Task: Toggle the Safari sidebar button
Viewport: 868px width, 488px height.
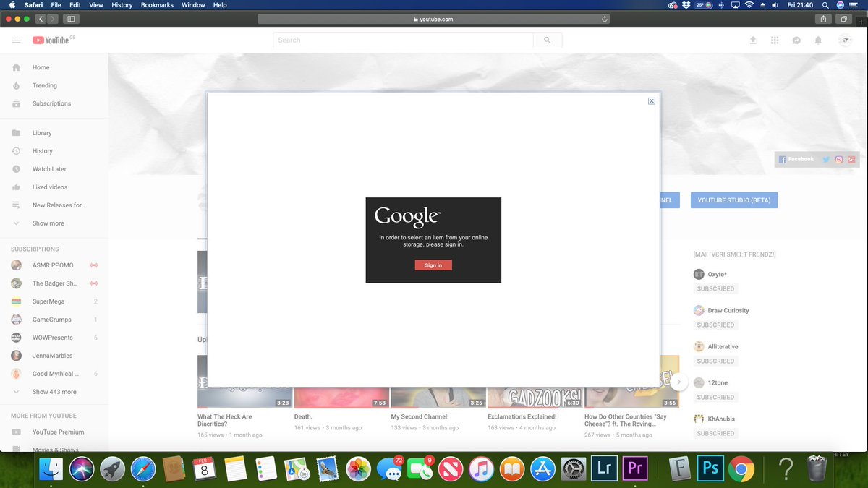Action: point(72,19)
